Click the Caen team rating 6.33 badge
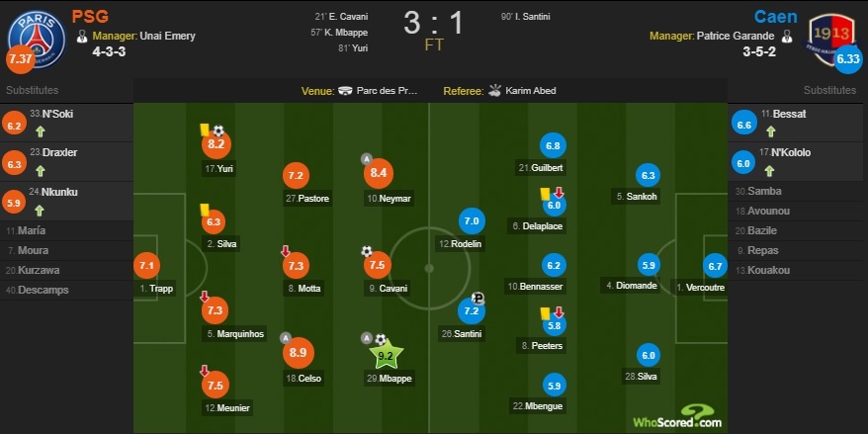The height and width of the screenshot is (434, 868). 848,58
